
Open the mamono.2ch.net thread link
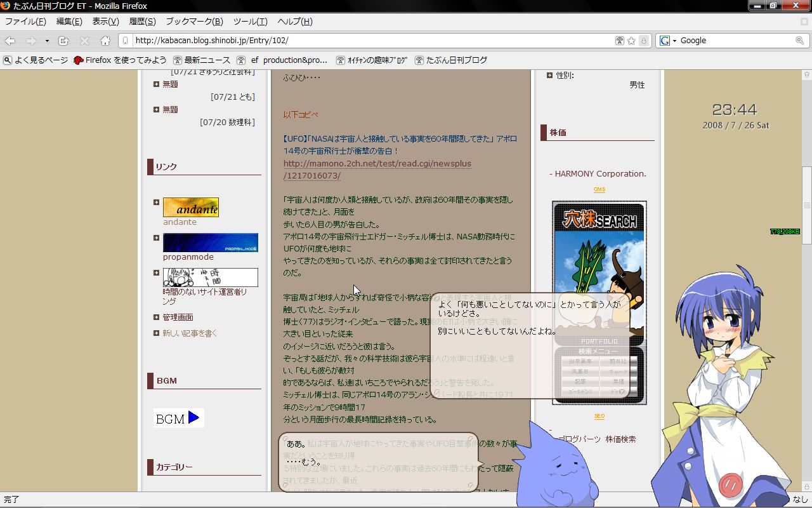coord(377,170)
